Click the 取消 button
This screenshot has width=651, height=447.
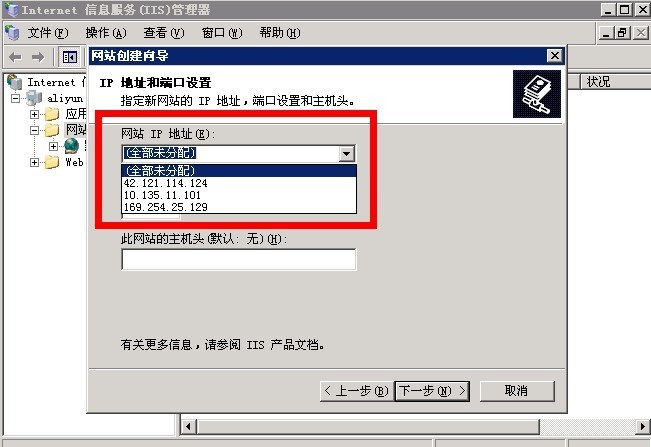pyautogui.click(x=517, y=391)
